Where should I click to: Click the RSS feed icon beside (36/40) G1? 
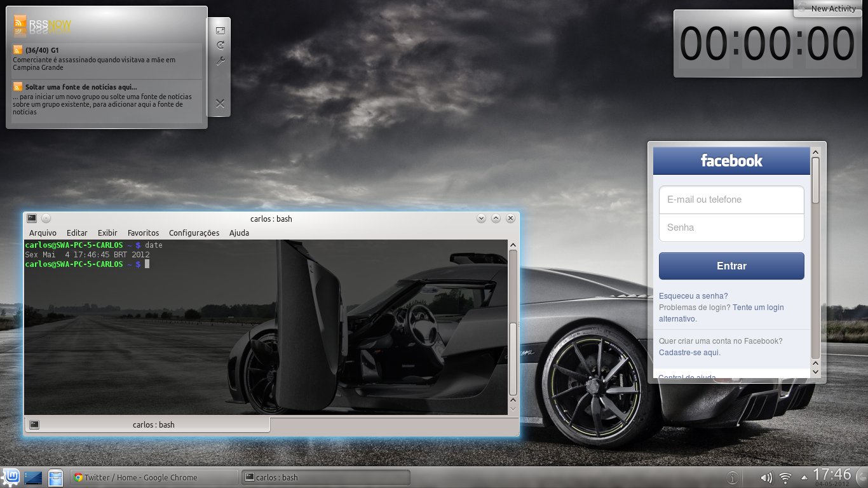[x=18, y=50]
